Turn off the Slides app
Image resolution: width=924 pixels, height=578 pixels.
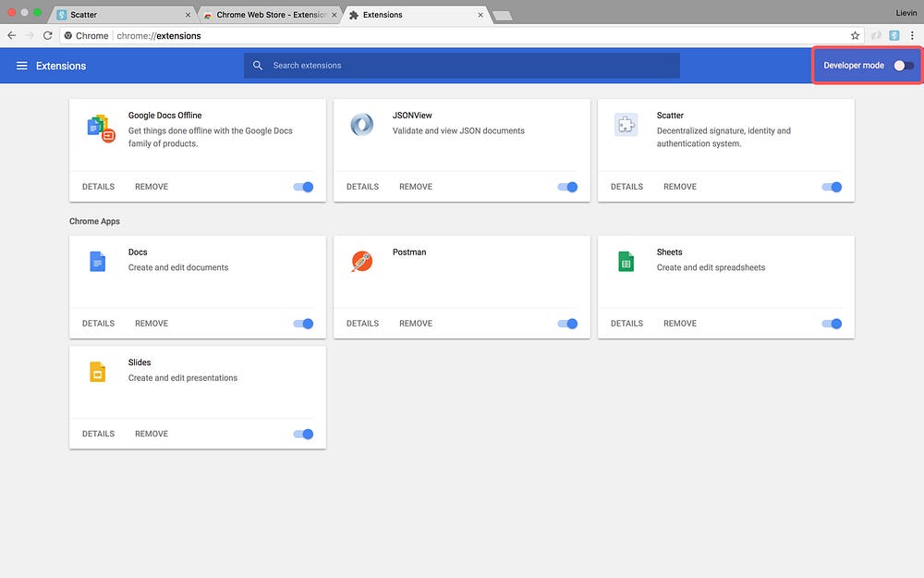[303, 434]
